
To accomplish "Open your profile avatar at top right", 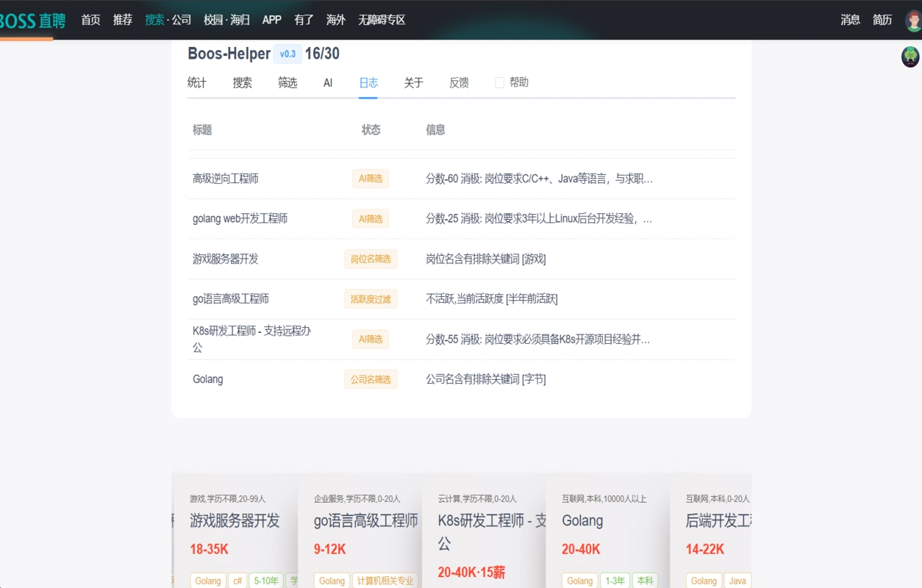I will tap(910, 20).
